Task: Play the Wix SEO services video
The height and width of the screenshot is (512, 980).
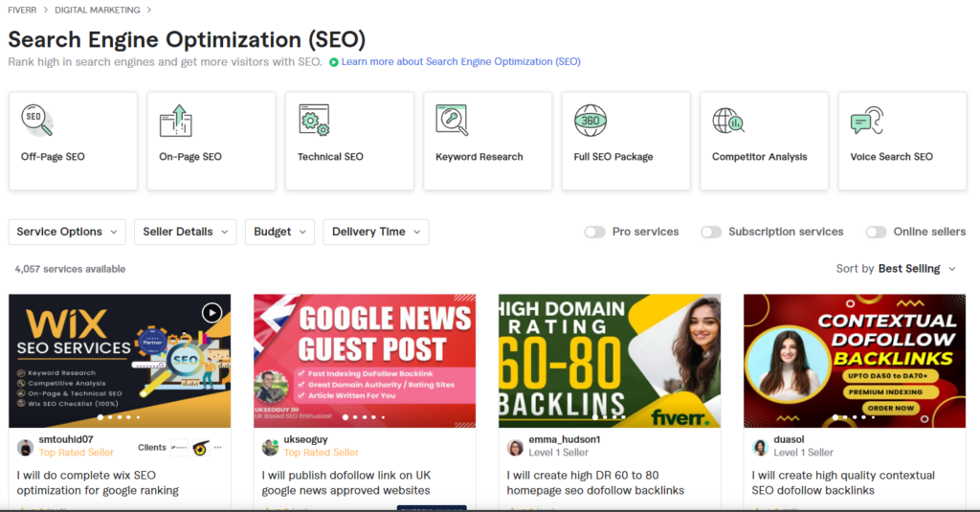Action: pyautogui.click(x=212, y=313)
